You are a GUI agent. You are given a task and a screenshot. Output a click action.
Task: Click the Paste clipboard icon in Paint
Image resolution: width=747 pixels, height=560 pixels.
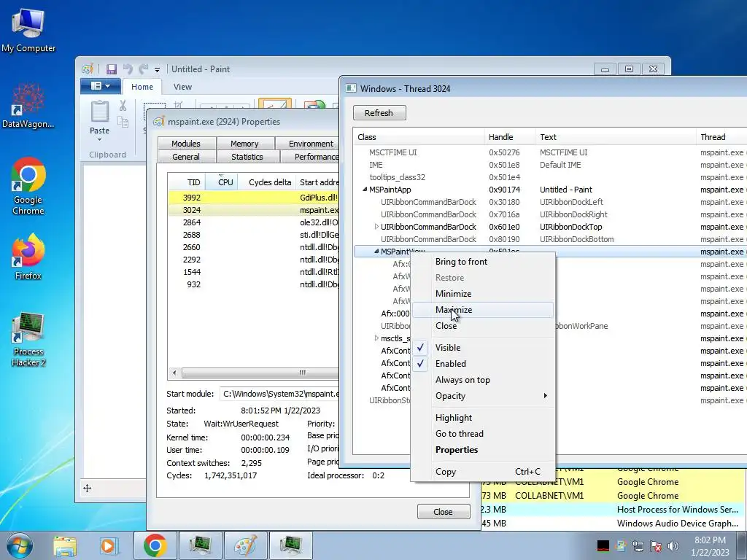pos(99,112)
